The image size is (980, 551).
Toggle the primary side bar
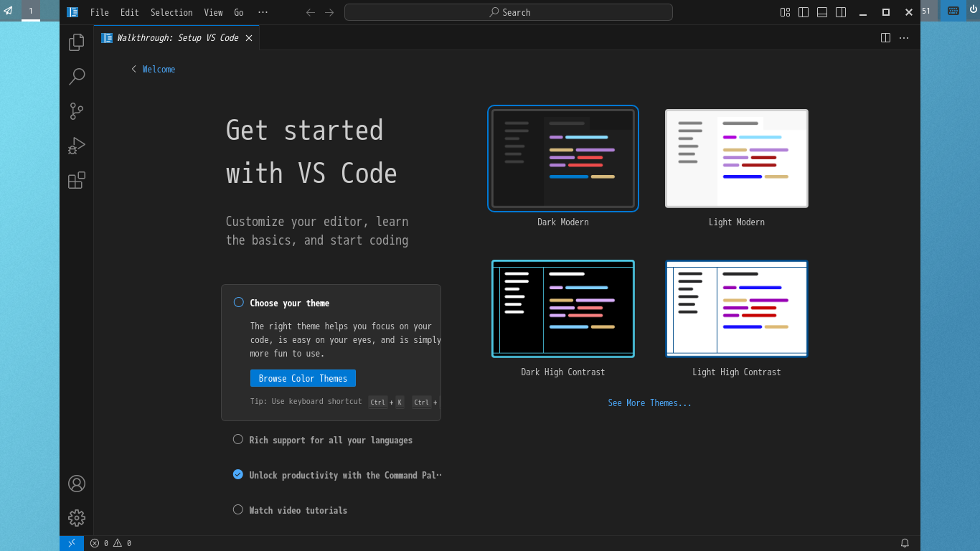click(804, 12)
